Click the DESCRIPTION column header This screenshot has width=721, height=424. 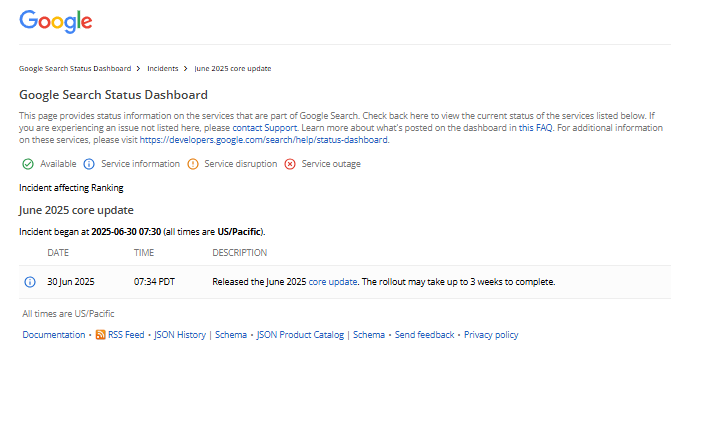pos(240,253)
